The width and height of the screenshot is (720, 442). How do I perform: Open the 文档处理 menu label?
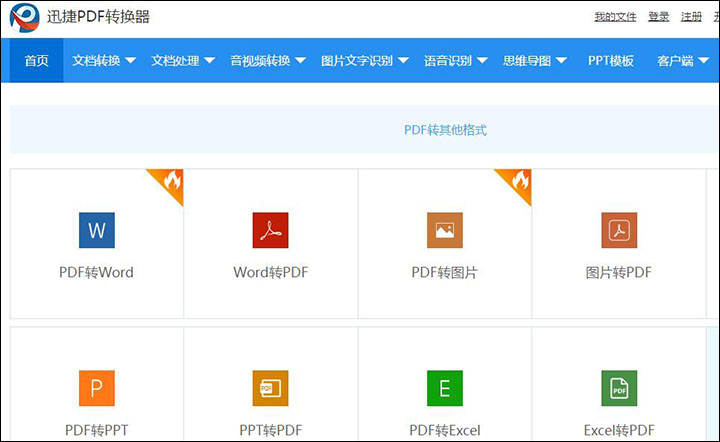175,61
